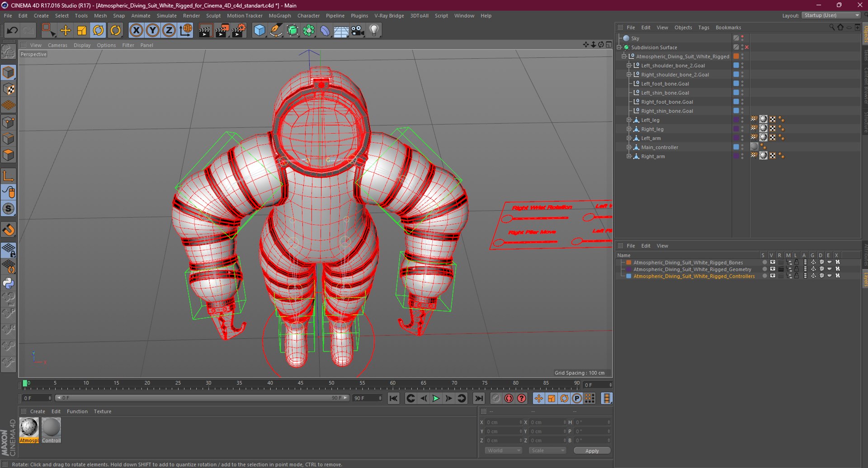Open the Deformer (Bend) menu
868x468 pixels.
point(325,30)
